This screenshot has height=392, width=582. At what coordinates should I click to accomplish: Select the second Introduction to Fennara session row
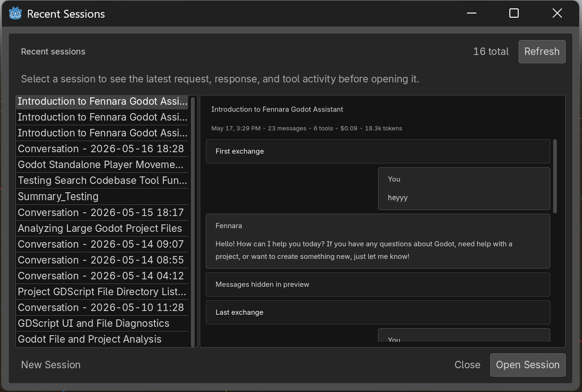pos(102,117)
